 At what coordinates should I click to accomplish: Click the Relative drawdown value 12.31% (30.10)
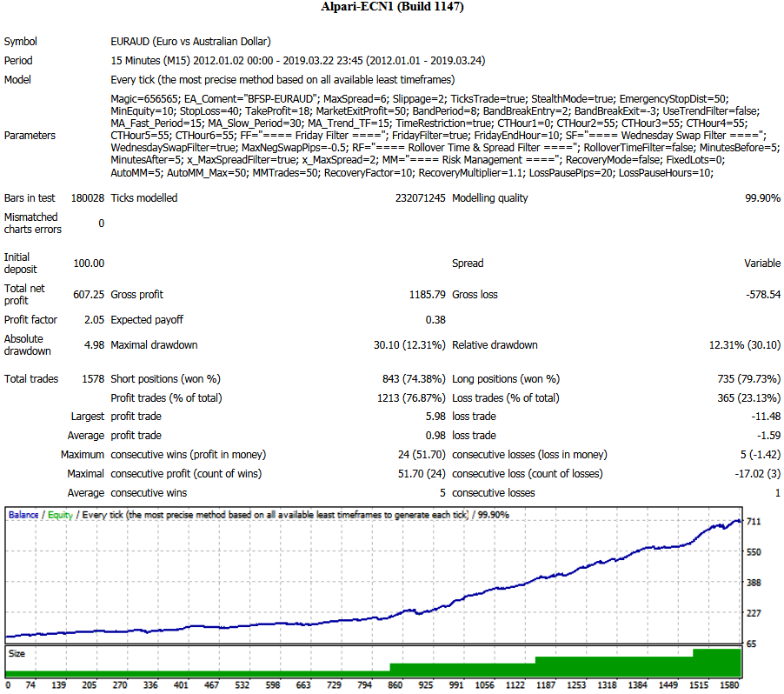745,345
